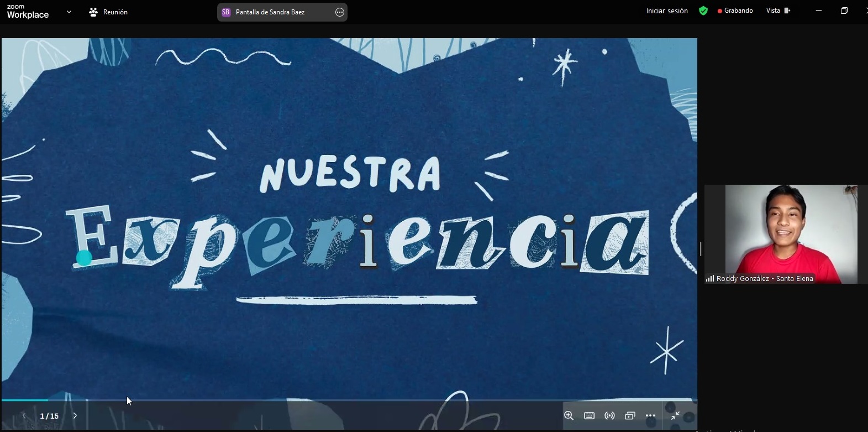The height and width of the screenshot is (432, 868).
Task: Click the slide progress bar
Action: coord(349,399)
